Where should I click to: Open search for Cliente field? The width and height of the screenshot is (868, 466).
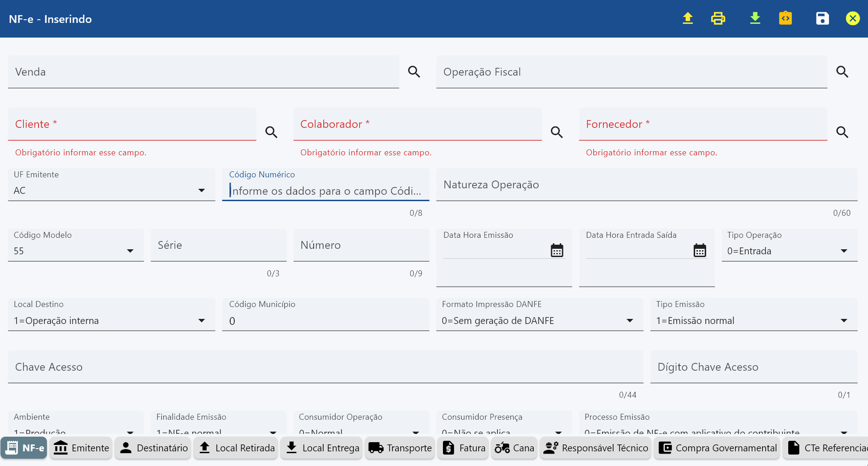pyautogui.click(x=271, y=132)
